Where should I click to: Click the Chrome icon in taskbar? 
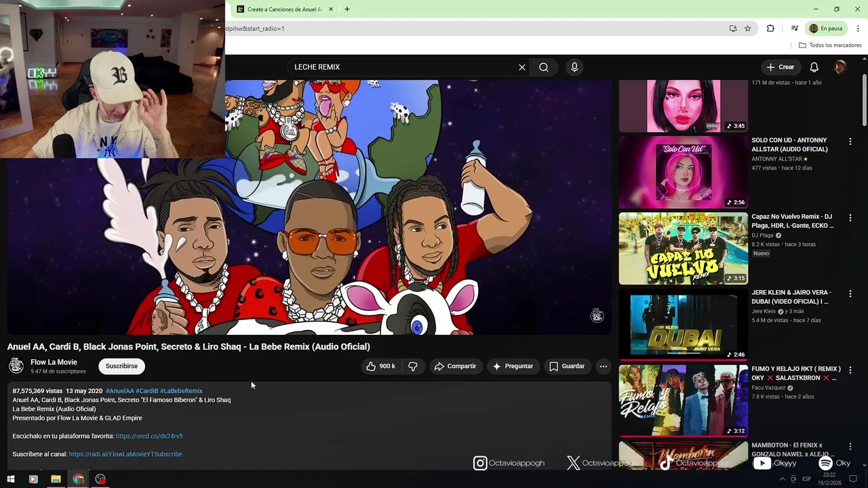pyautogui.click(x=78, y=479)
